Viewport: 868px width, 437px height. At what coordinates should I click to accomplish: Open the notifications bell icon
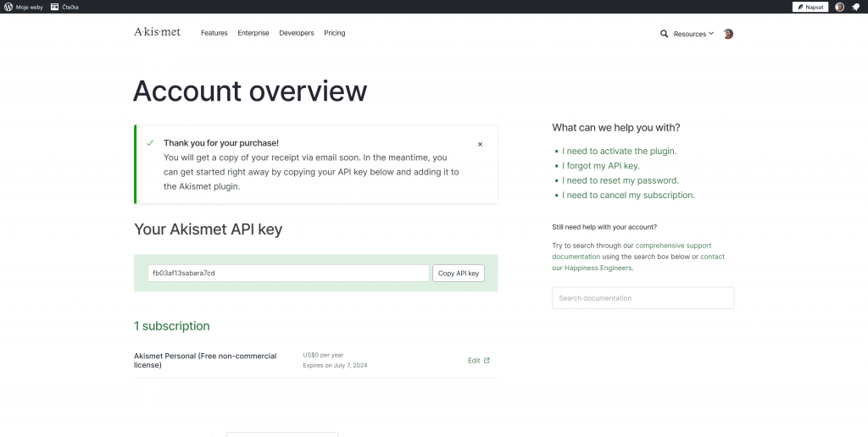click(x=856, y=7)
